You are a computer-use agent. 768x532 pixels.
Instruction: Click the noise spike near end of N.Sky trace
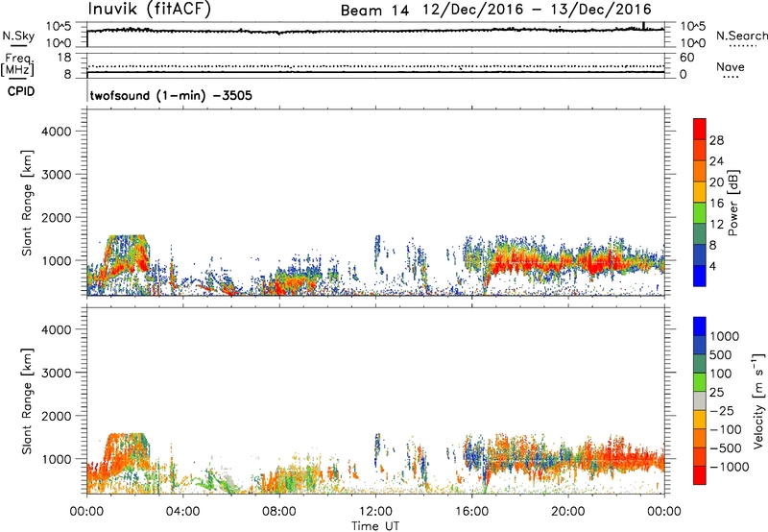[643, 26]
